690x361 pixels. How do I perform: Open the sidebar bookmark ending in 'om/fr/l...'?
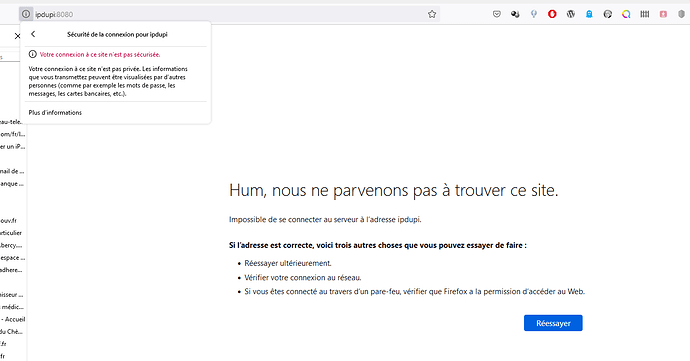click(12, 134)
